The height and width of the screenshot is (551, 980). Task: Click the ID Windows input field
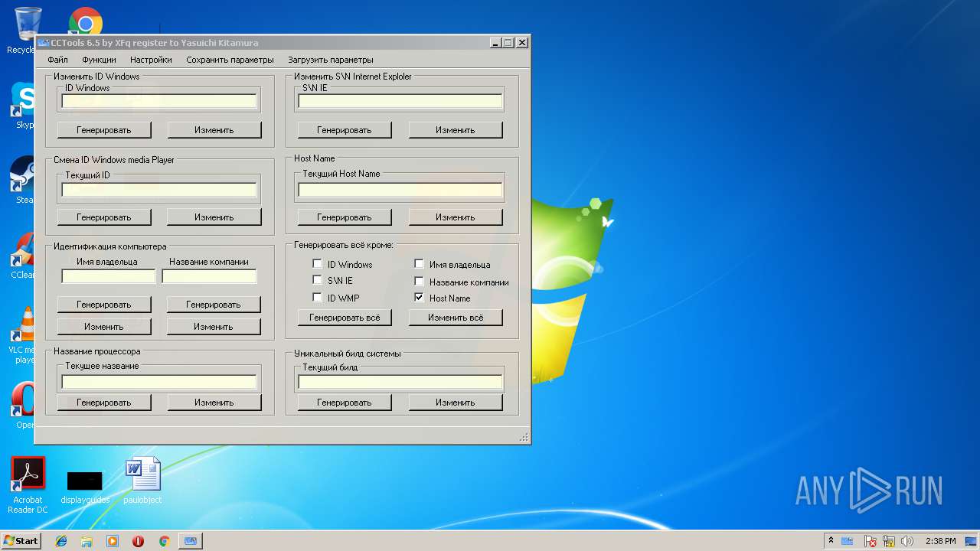[159, 101]
